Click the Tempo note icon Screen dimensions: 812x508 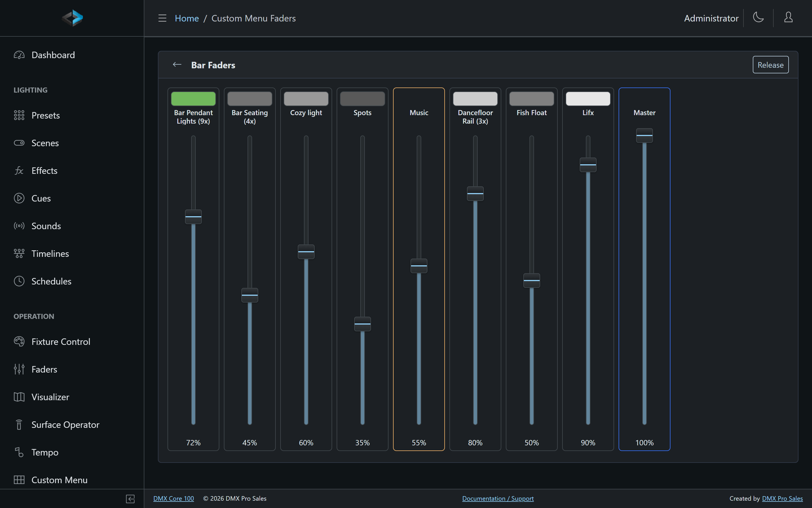tap(19, 452)
